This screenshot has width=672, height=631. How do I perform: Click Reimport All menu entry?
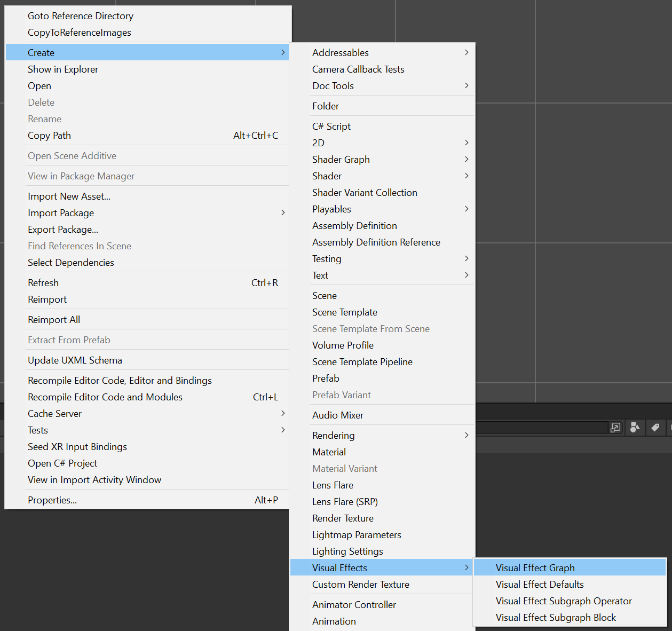pos(54,320)
